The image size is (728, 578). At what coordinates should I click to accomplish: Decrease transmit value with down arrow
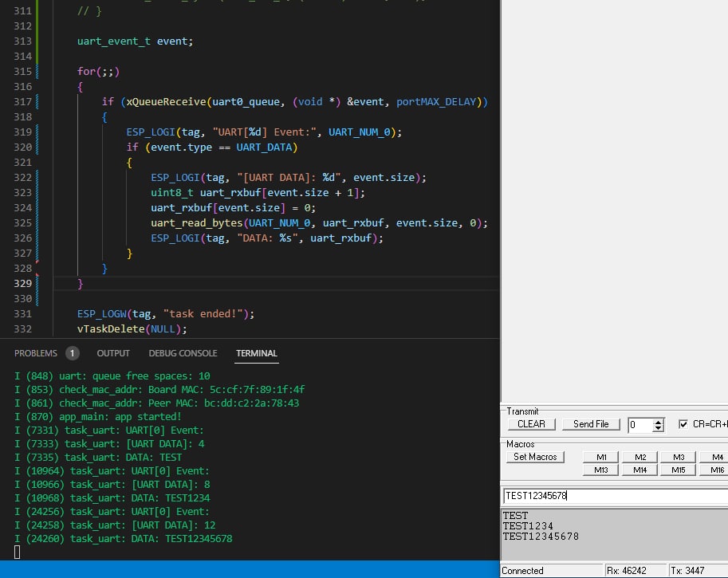[x=658, y=428]
